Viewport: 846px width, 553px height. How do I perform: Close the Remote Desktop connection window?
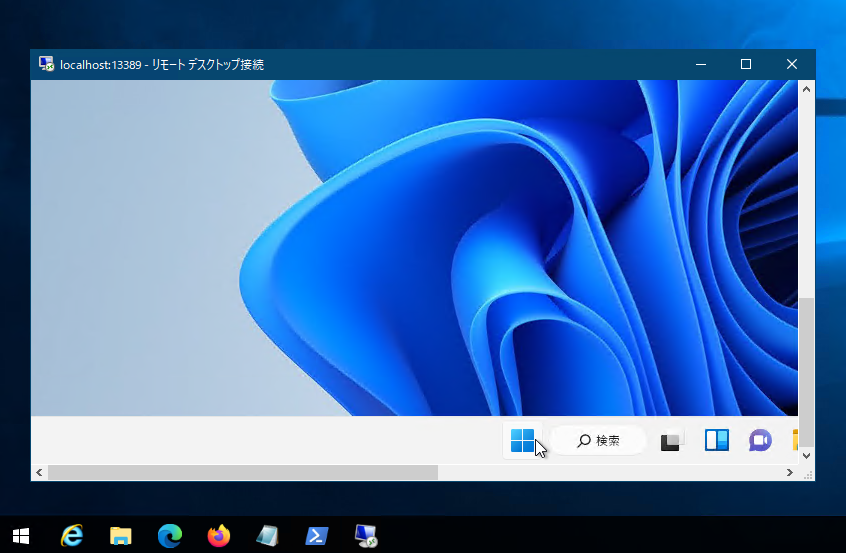[792, 64]
